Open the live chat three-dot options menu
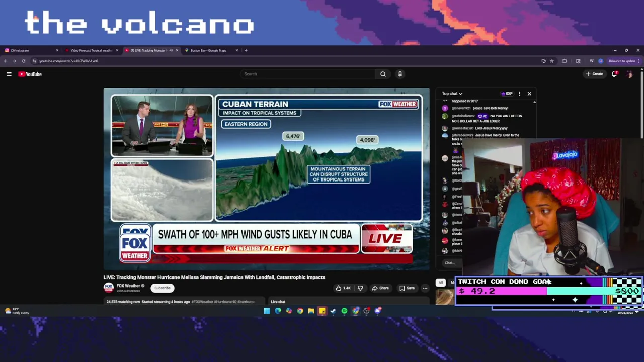Image resolution: width=644 pixels, height=362 pixels. click(519, 94)
